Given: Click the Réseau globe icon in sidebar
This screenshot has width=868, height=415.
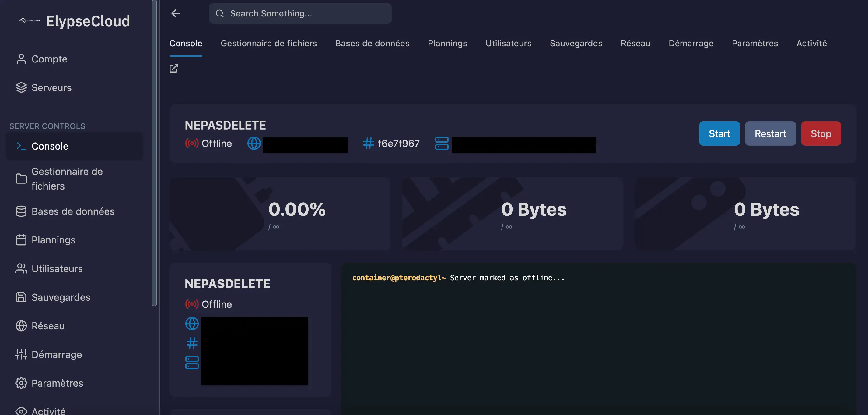Looking at the screenshot, I should tap(21, 326).
